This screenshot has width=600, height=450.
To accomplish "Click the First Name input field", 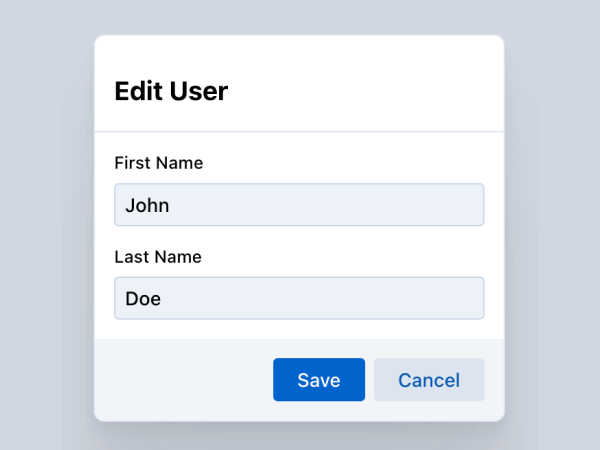I will [300, 205].
